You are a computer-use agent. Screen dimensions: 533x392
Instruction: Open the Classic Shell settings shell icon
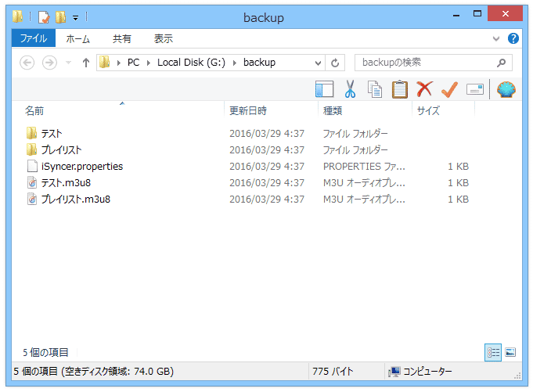coord(506,89)
